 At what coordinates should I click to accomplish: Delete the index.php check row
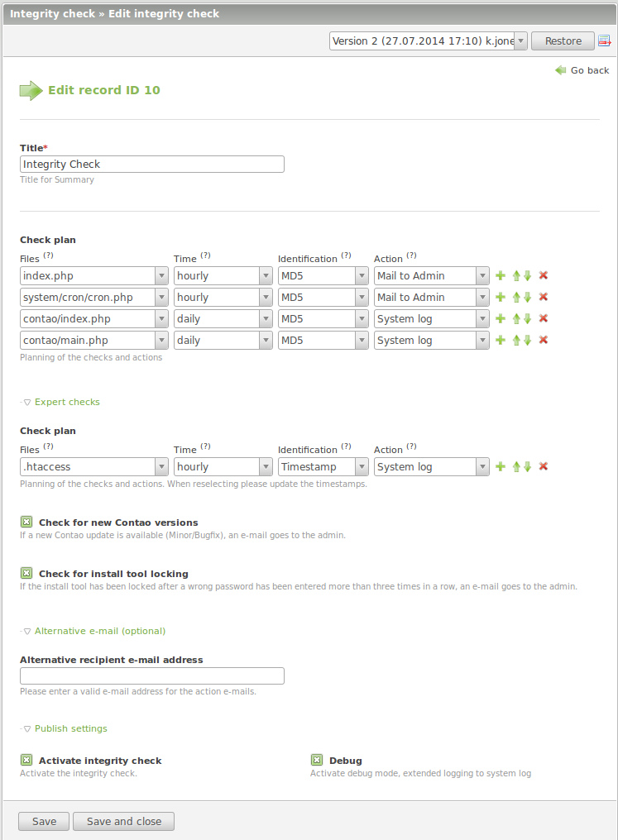click(x=544, y=275)
